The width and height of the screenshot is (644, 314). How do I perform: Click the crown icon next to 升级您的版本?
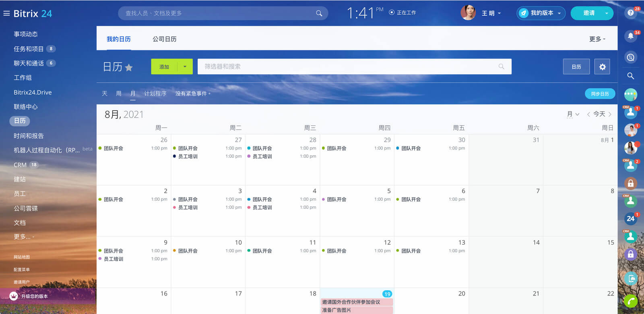pos(14,296)
